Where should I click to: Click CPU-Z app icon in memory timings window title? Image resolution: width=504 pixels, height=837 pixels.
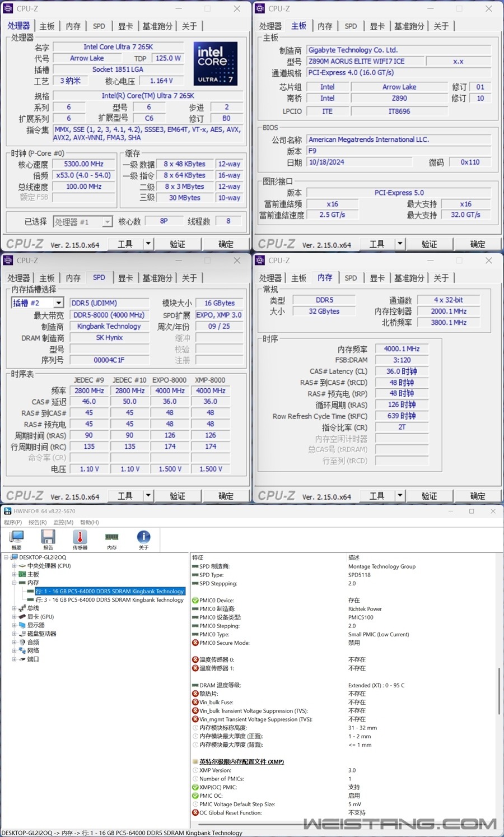coord(260,261)
